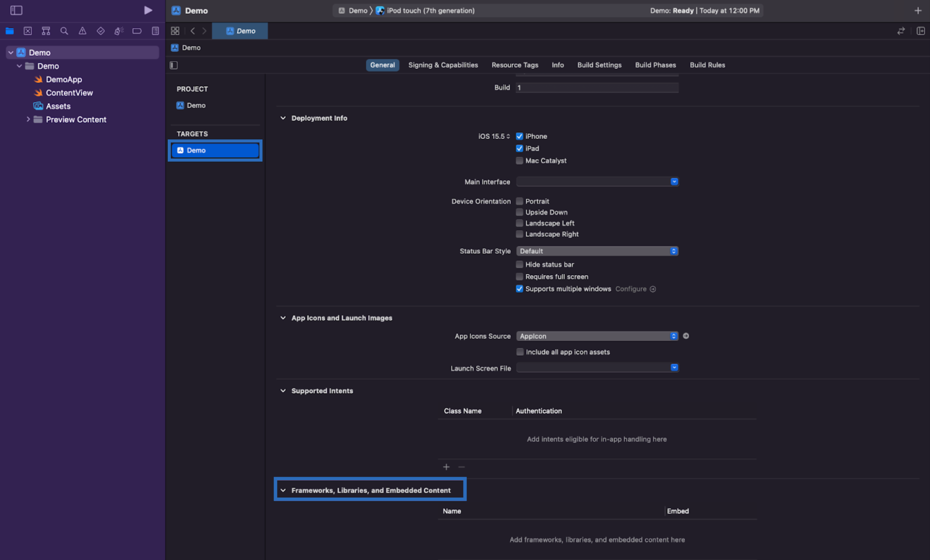
Task: Add a supported intent with plus button
Action: click(446, 467)
